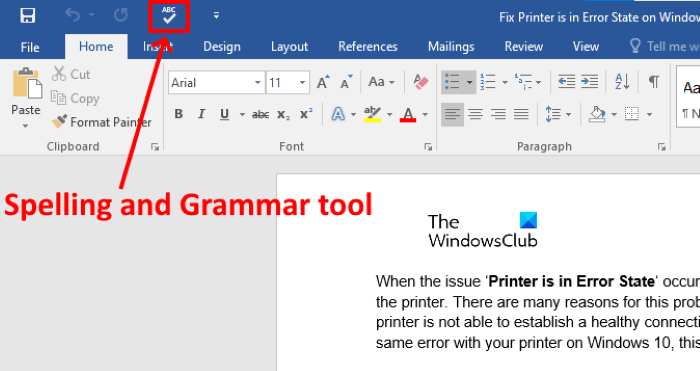Open the Design ribbon tab
This screenshot has height=371, width=700.
[x=222, y=46]
